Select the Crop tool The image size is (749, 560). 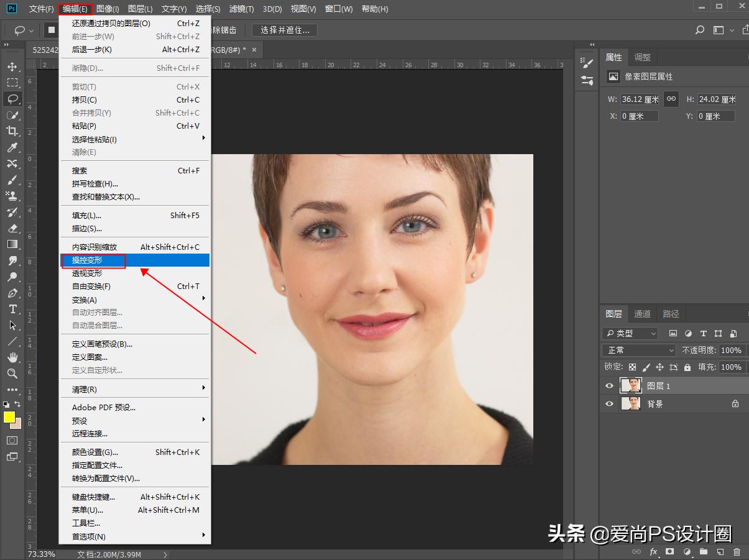click(x=12, y=131)
